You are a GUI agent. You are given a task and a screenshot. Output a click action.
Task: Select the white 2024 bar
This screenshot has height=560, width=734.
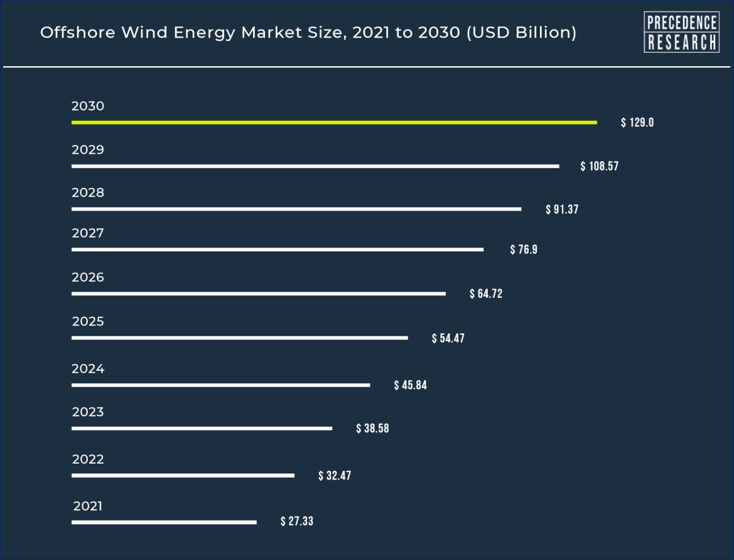[x=221, y=385]
